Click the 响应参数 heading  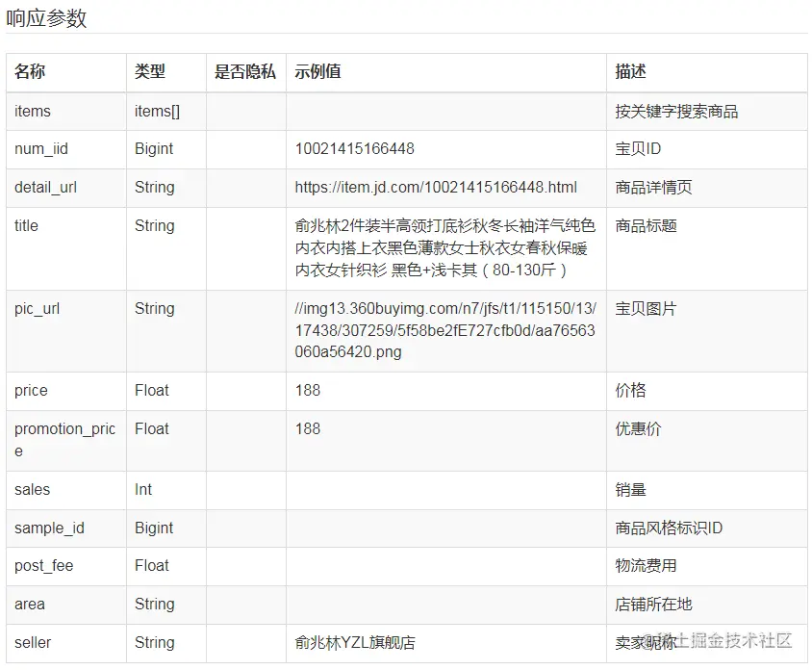tap(46, 18)
